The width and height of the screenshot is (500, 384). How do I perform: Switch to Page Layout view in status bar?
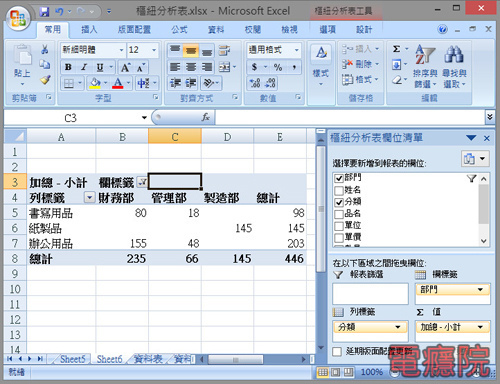coord(335,372)
